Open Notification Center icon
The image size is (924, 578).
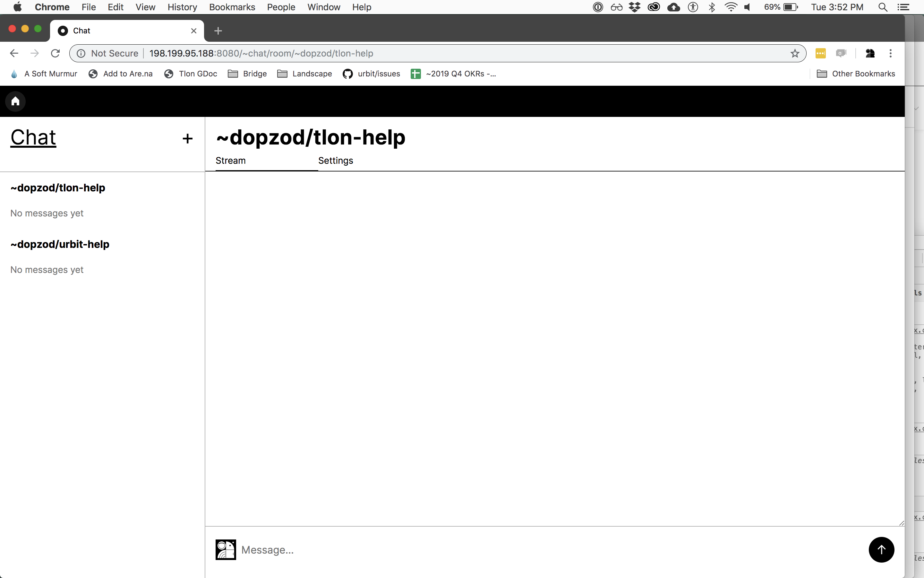point(903,7)
